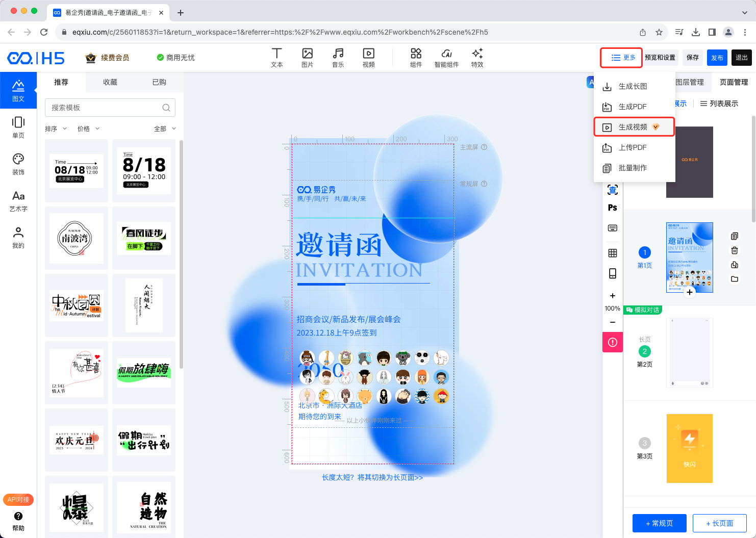Open the 组件 components tool
This screenshot has height=538, width=756.
point(416,58)
